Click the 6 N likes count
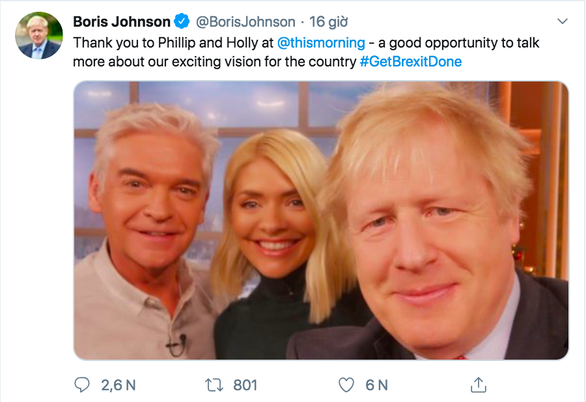 click(377, 385)
